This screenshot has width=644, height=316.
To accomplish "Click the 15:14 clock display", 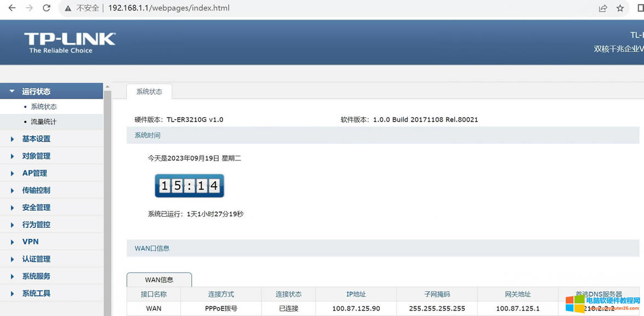I will pos(189,186).
